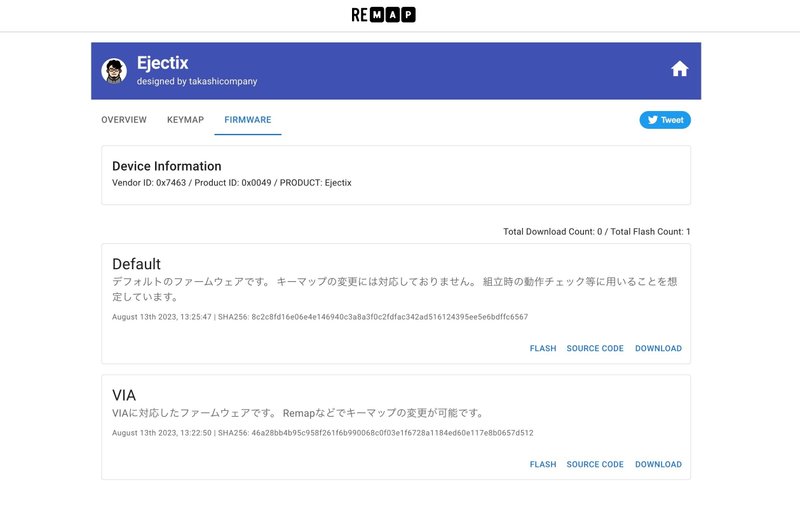
Task: Click the VIA firmware Japanese description
Action: [x=298, y=413]
